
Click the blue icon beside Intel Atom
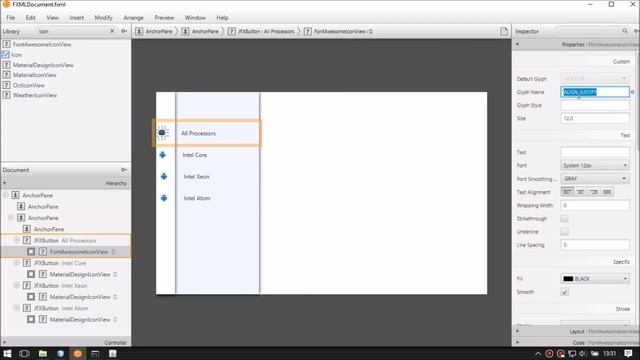164,198
